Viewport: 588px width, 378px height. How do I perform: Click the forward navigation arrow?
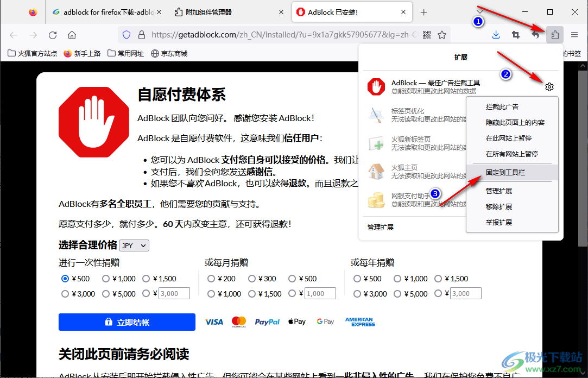[33, 35]
